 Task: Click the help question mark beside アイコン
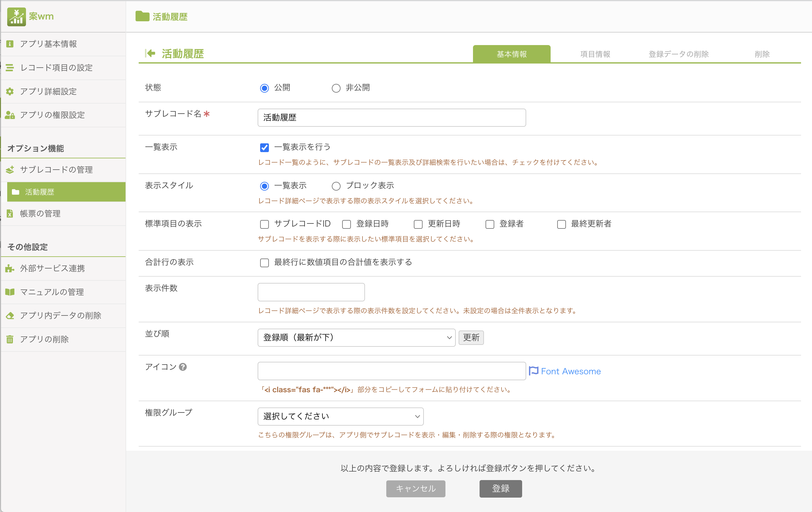(183, 367)
